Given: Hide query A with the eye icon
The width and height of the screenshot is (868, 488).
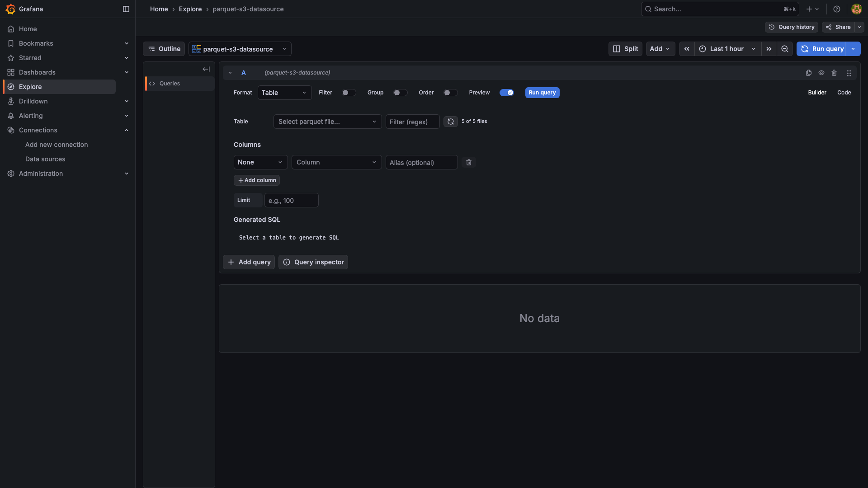Looking at the screenshot, I should tap(821, 73).
